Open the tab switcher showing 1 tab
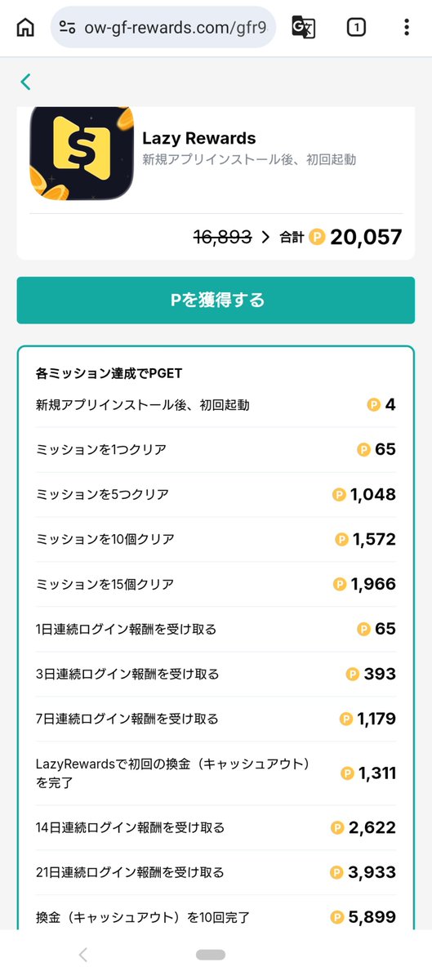The width and height of the screenshot is (432, 980). 356,28
